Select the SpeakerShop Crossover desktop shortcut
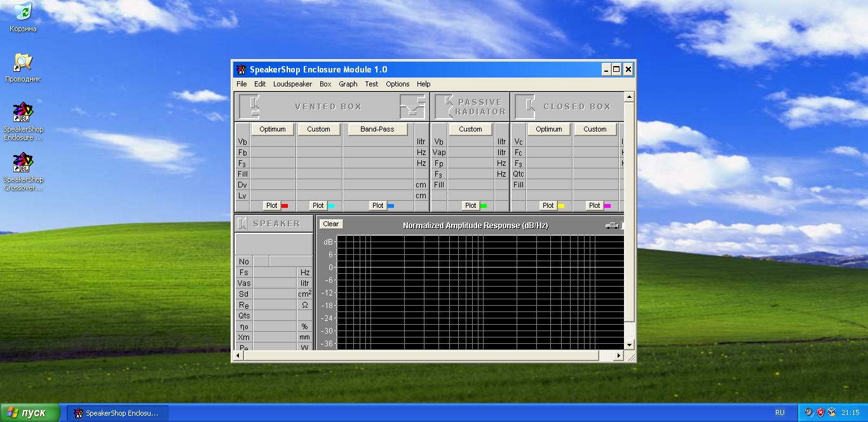The height and width of the screenshot is (422, 868). pyautogui.click(x=23, y=172)
